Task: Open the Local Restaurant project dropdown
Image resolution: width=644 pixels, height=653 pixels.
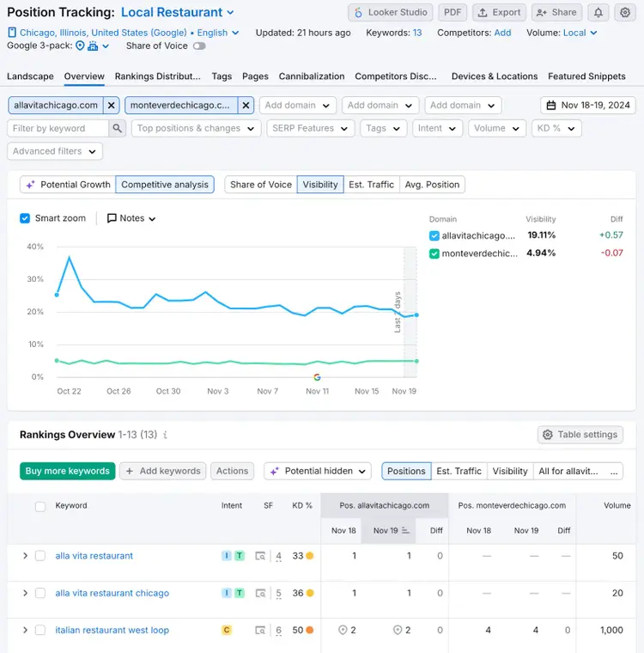Action: coord(178,13)
